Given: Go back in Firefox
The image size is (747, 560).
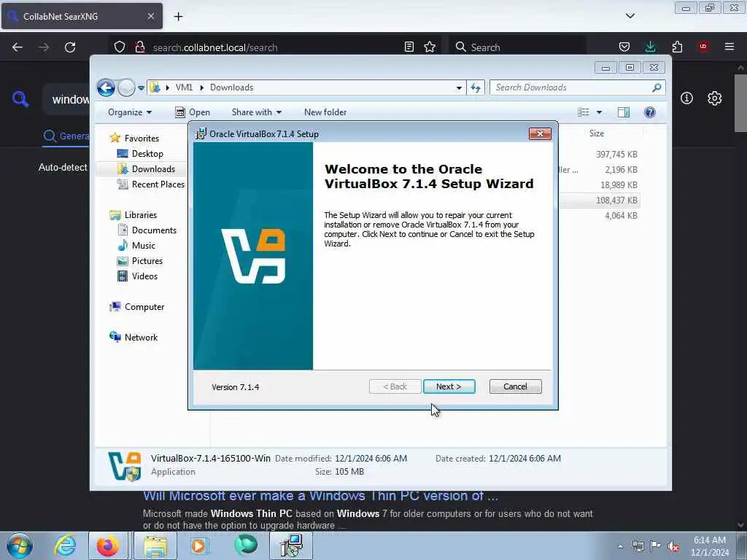Looking at the screenshot, I should coord(18,47).
